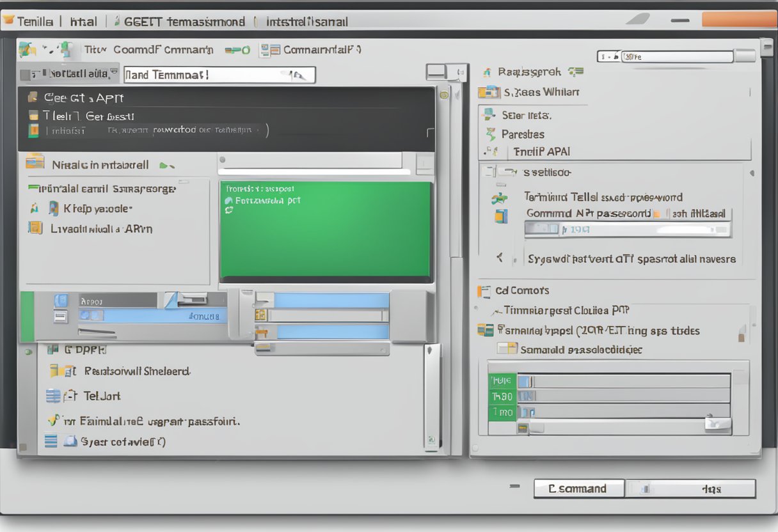Screen dimensions: 778x532
Task: Collapse the 'Sygawdi patvent' section with left chevron
Action: tap(500, 258)
